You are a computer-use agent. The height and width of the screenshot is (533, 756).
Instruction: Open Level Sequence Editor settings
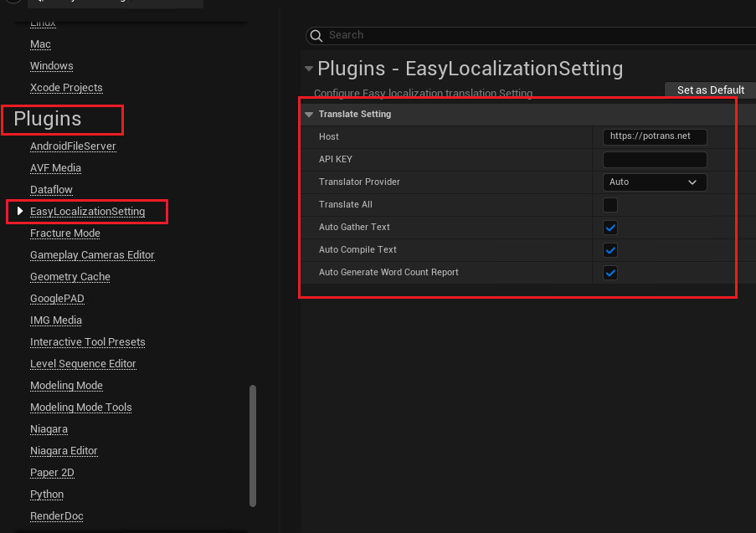tap(83, 363)
